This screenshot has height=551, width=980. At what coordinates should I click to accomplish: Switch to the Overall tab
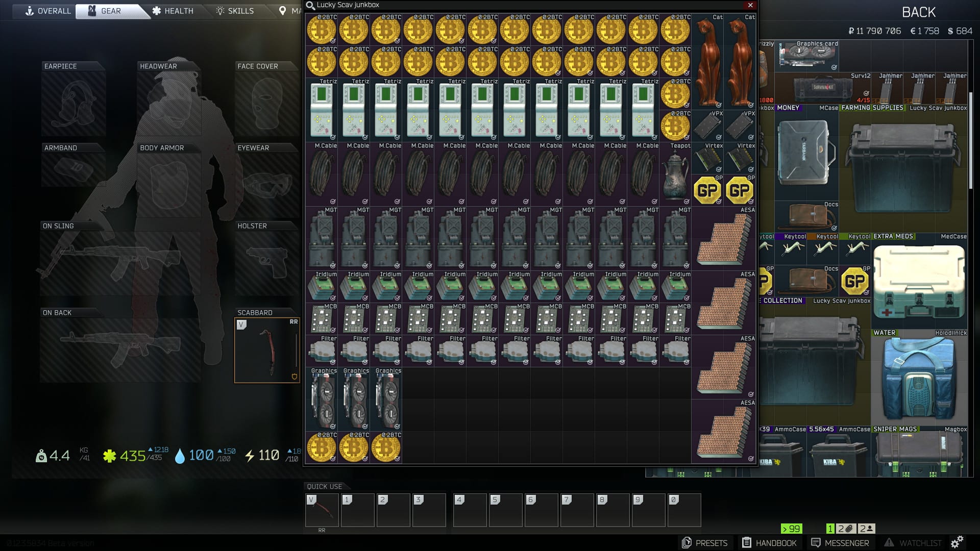pos(48,11)
